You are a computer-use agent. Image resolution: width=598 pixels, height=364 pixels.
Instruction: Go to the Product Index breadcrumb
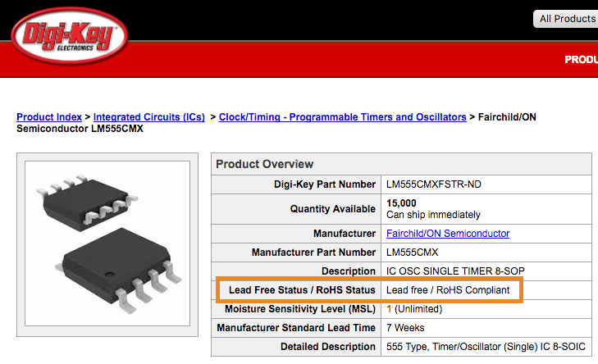tap(50, 117)
